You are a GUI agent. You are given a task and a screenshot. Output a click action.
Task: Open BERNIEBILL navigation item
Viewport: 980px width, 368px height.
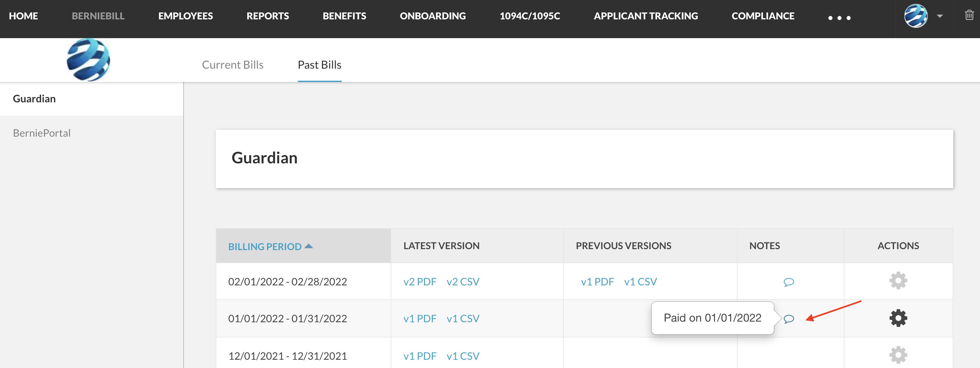pos(98,16)
